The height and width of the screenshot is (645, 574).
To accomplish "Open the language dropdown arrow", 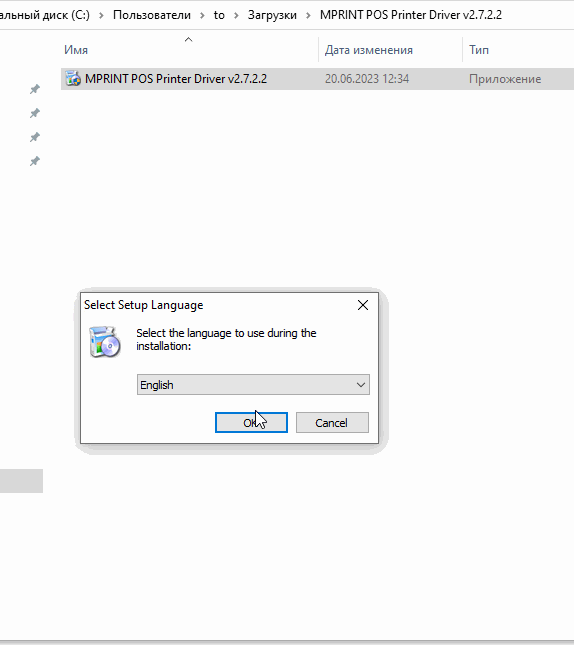I will [x=361, y=385].
